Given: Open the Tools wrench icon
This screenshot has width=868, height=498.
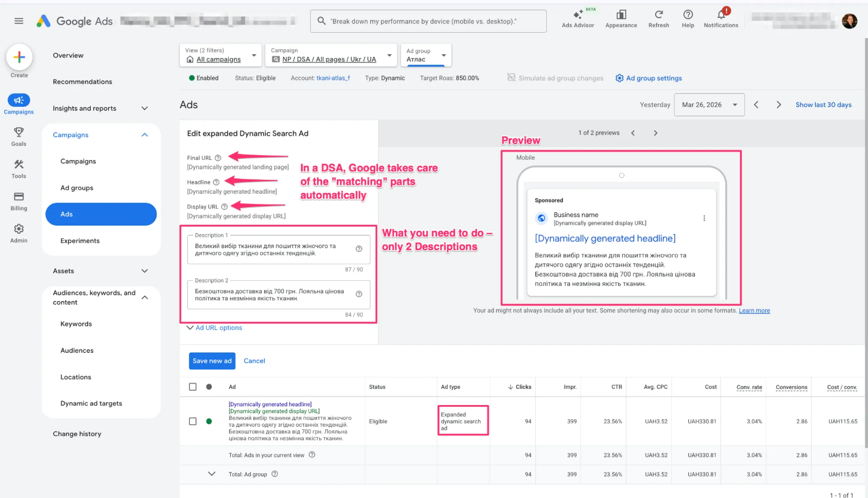Looking at the screenshot, I should [19, 164].
